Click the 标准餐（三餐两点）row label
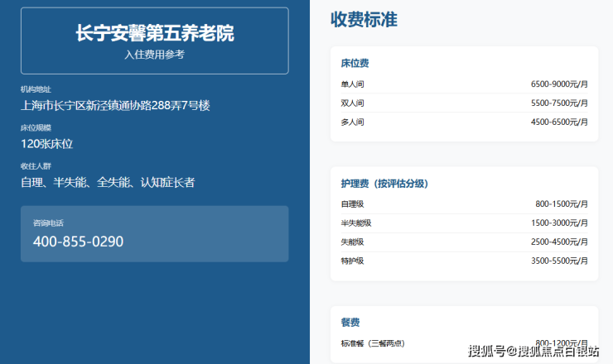Viewport: 613px width, 364px height. (x=373, y=343)
